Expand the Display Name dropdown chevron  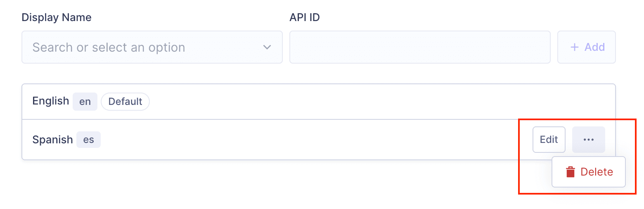(x=267, y=47)
